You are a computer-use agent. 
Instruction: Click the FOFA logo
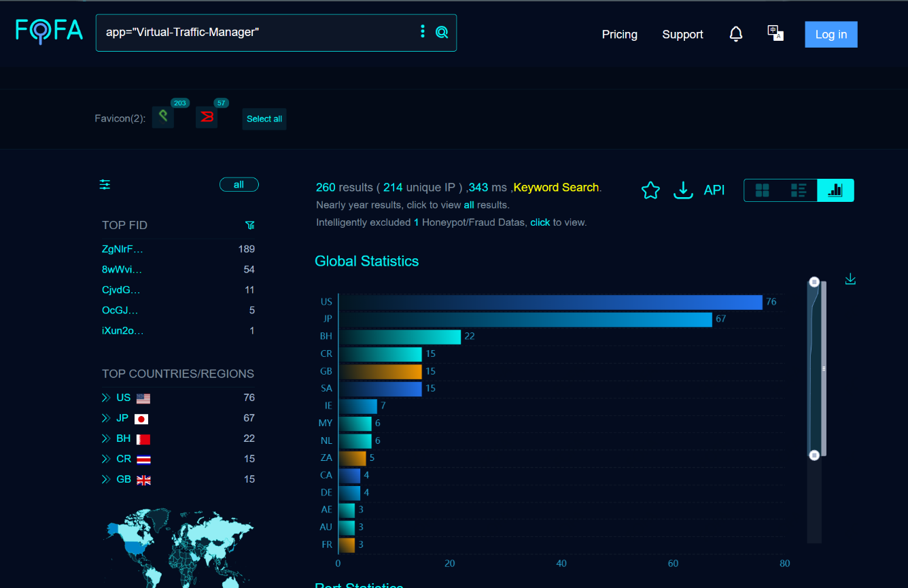pyautogui.click(x=50, y=31)
